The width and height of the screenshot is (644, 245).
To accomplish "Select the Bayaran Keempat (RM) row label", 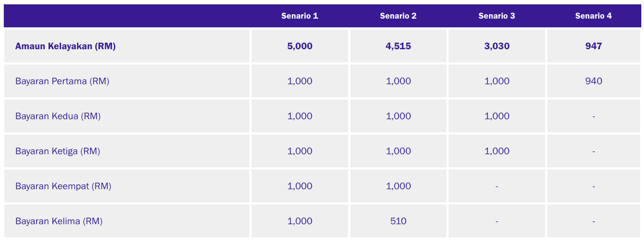I will 63,186.
